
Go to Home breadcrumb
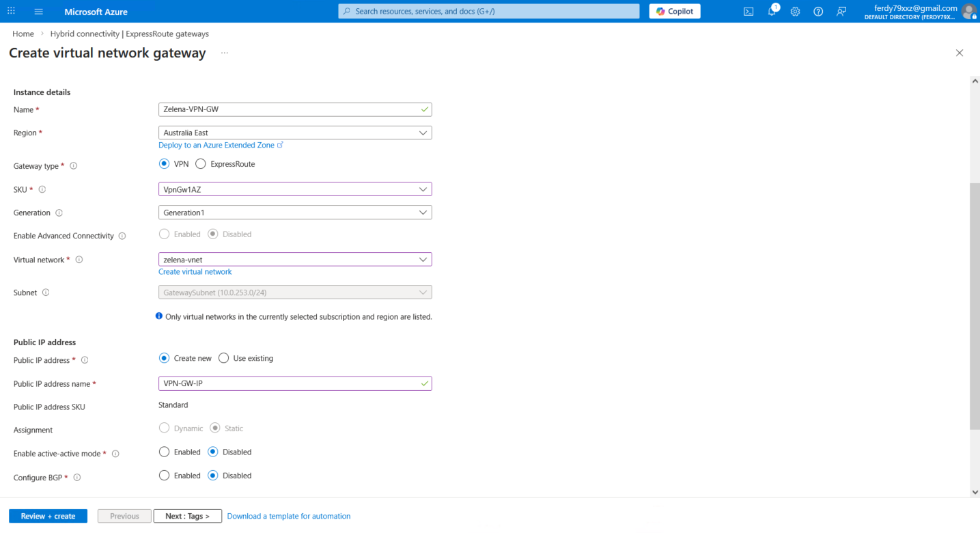[23, 33]
